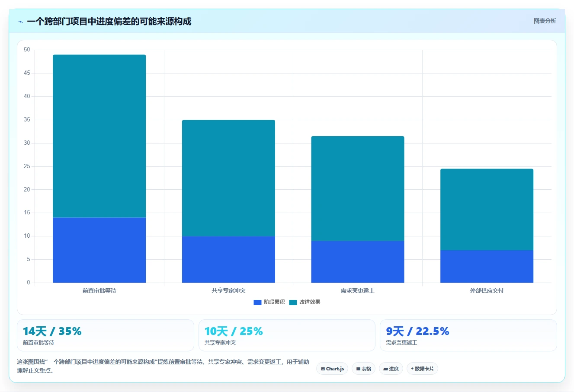Click the teal bar segment for 外部供应交付
Image resolution: width=574 pixels, height=392 pixels.
(487, 210)
